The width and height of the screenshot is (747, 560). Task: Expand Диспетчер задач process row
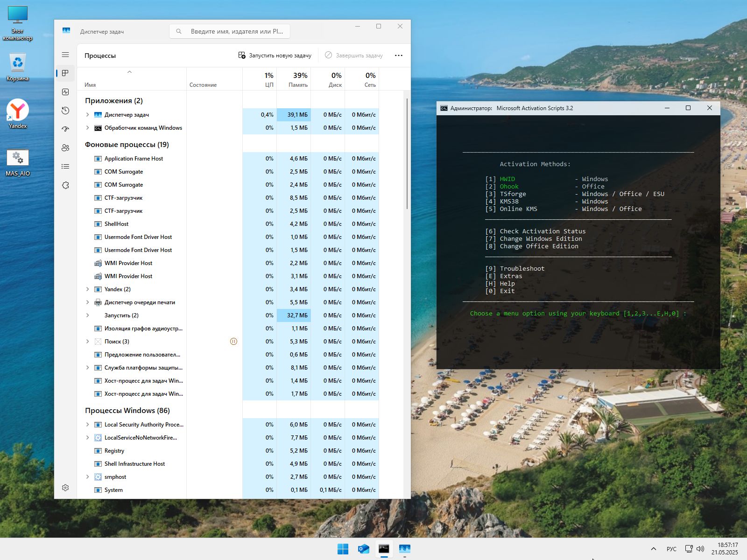(87, 115)
